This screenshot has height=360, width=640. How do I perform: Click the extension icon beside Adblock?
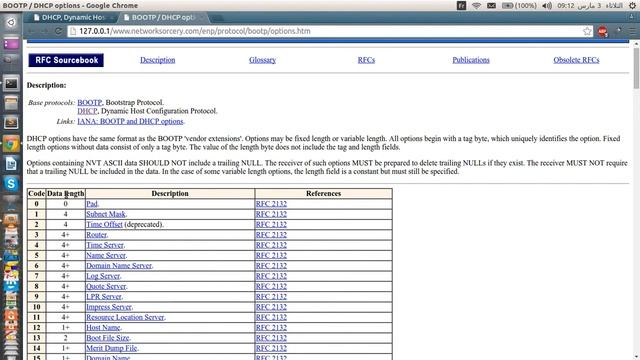tap(618, 31)
